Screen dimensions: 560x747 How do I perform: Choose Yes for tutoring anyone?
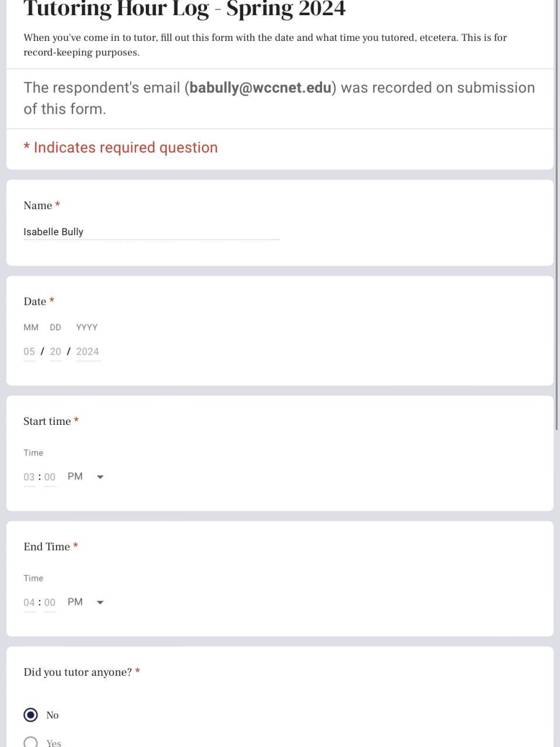(31, 742)
